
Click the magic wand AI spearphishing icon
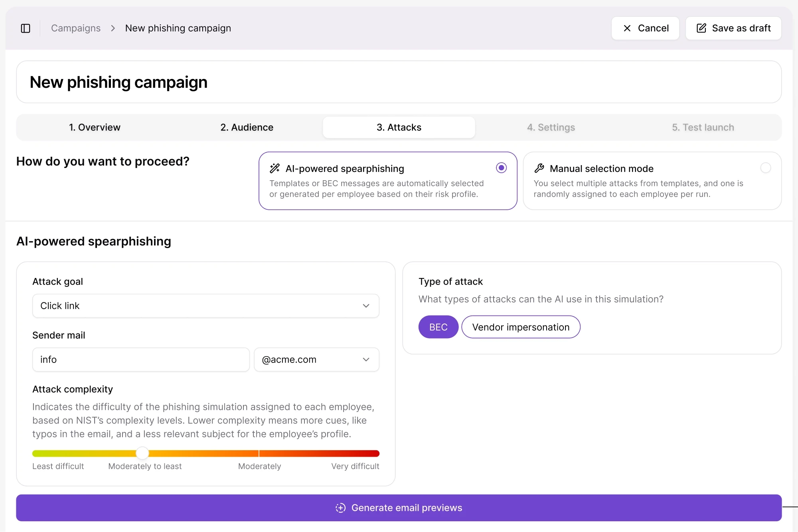pos(275,168)
